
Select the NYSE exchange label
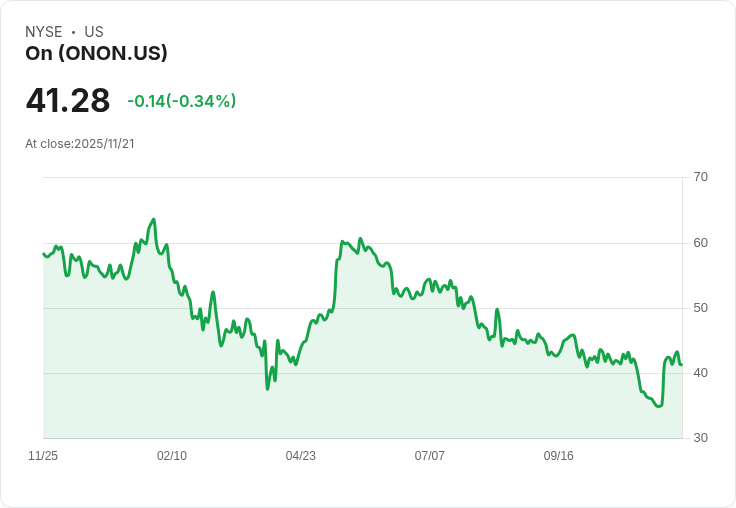44,32
